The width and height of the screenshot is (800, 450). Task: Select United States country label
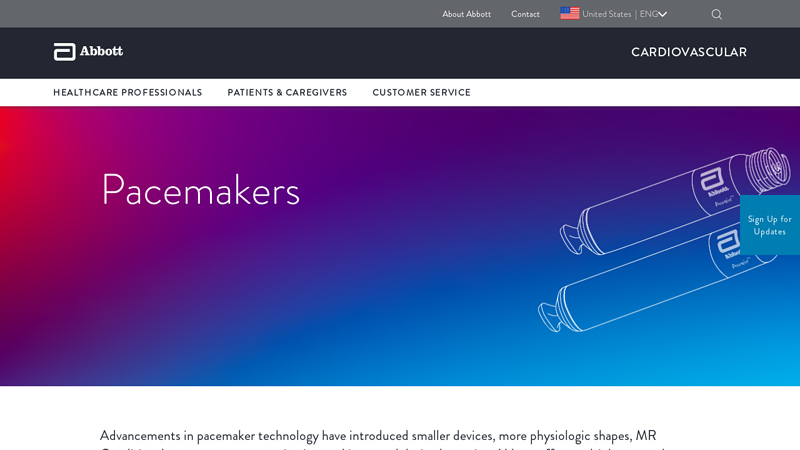pyautogui.click(x=607, y=14)
